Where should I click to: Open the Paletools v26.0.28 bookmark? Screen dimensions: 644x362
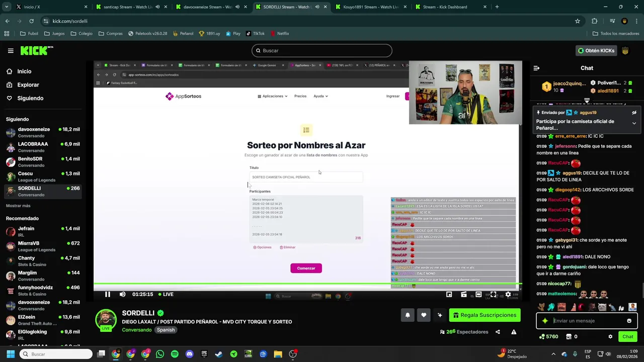pos(147,33)
